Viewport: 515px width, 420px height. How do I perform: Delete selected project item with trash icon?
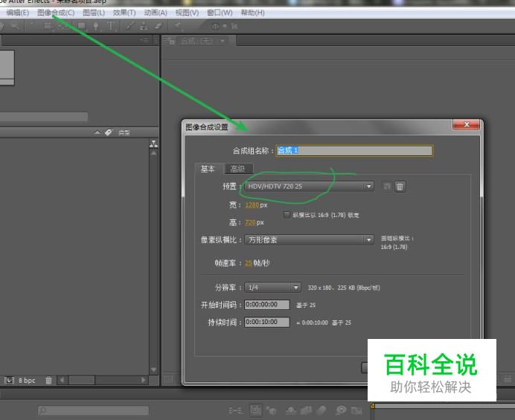click(x=48, y=381)
